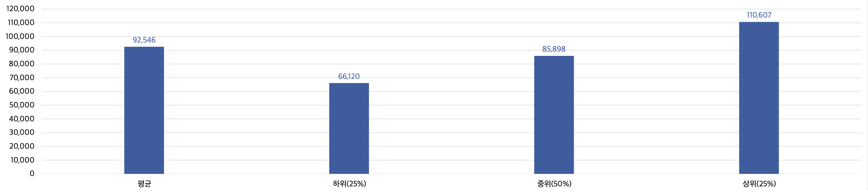This screenshot has width=868, height=191.
Task: Select the 110,607 data label
Action: (x=758, y=15)
